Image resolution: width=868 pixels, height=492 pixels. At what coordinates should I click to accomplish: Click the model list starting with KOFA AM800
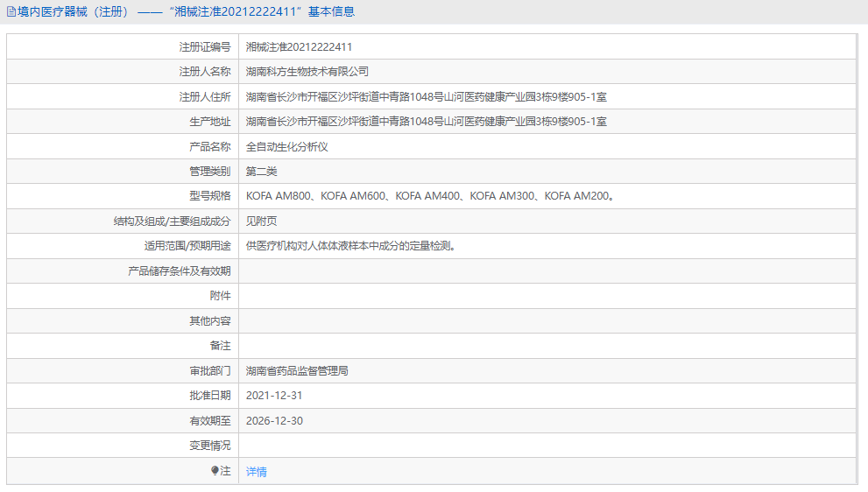pyautogui.click(x=430, y=196)
